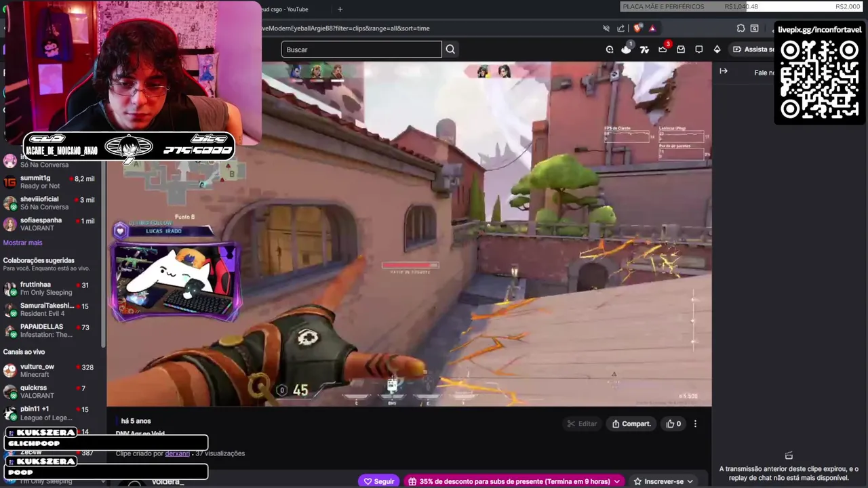868x488 pixels.
Task: Click the Valorant clip video player
Action: (x=409, y=235)
